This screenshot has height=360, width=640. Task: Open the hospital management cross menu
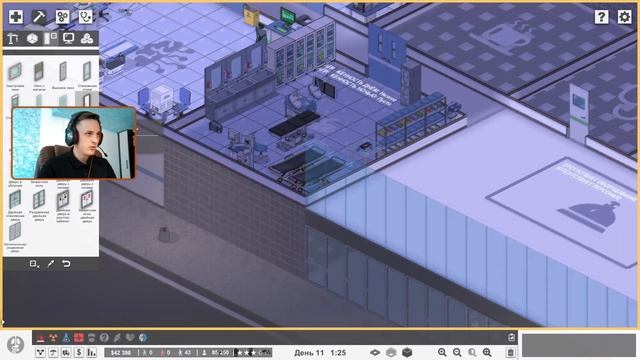[16, 17]
